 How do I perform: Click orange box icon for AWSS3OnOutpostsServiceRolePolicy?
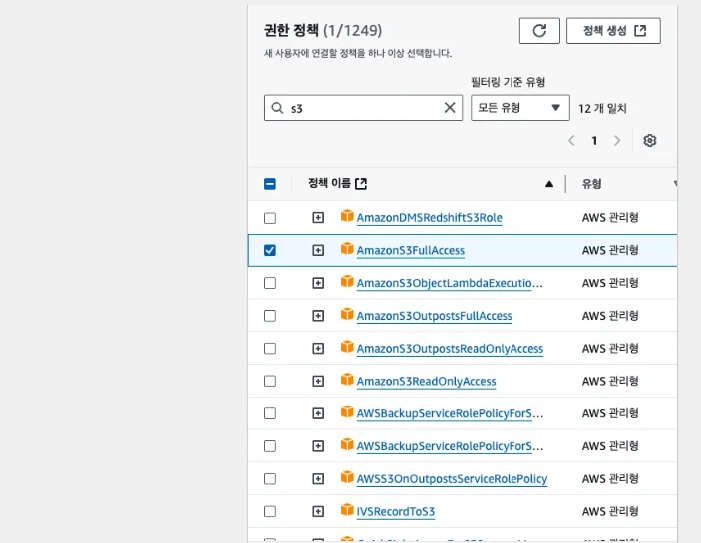point(347,477)
